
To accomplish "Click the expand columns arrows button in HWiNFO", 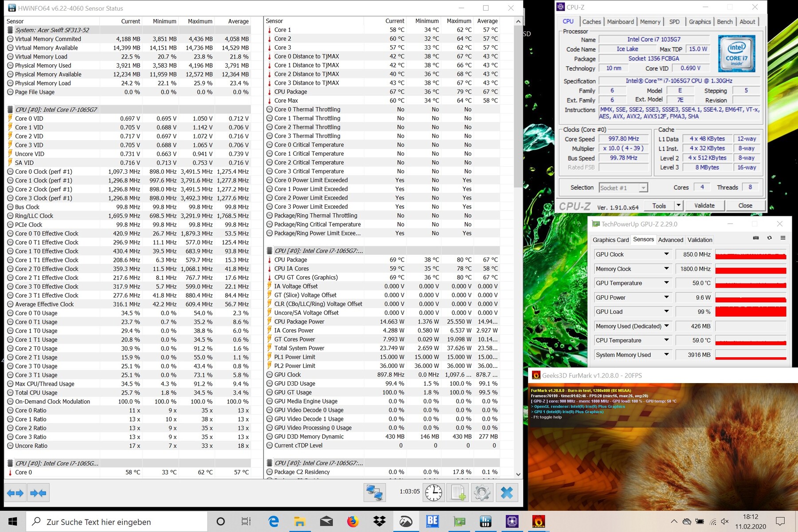I will 16,493.
